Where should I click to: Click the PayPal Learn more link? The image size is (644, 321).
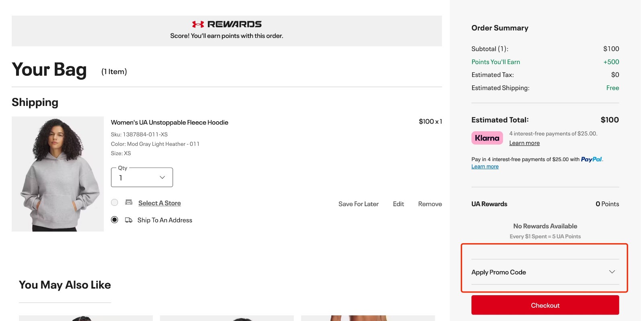coord(485,166)
